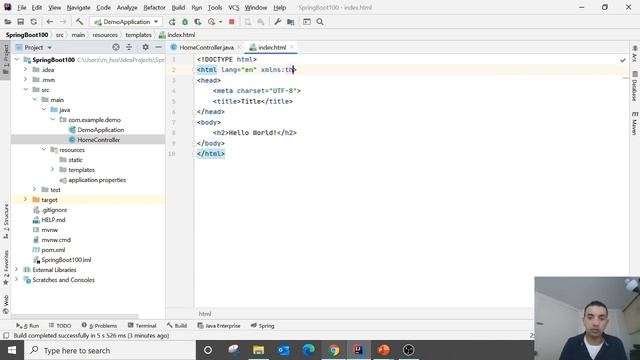Close the HomeController.java editor tab
The image size is (640, 360).
pyautogui.click(x=239, y=47)
